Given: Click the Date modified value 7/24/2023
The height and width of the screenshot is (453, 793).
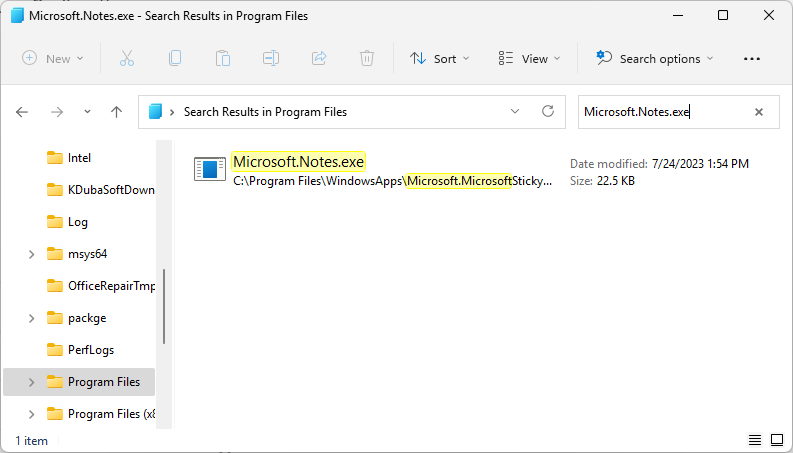Looking at the screenshot, I should click(x=700, y=164).
